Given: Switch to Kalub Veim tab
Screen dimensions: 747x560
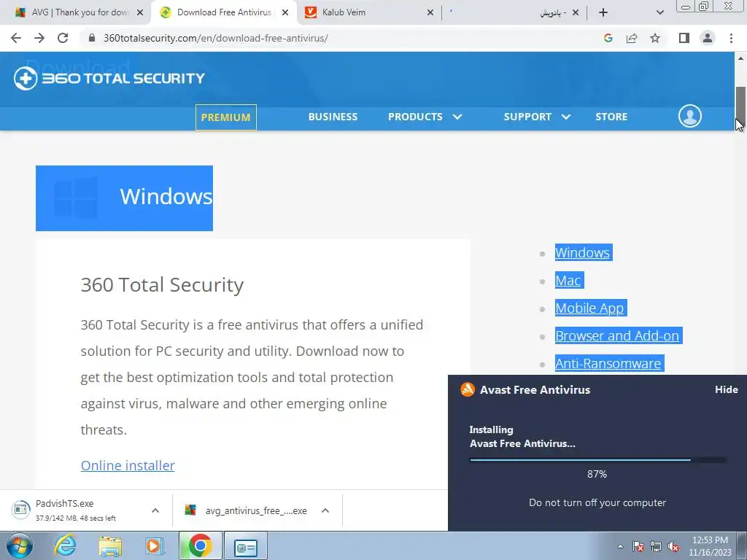Looking at the screenshot, I should (x=369, y=13).
